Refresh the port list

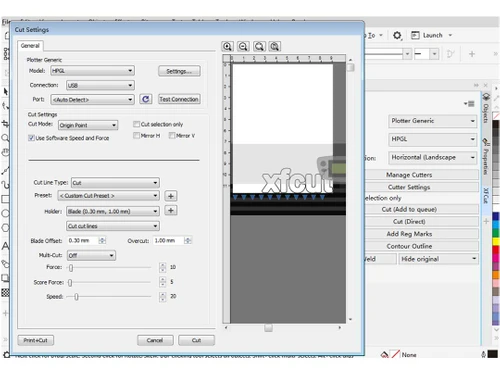(146, 99)
